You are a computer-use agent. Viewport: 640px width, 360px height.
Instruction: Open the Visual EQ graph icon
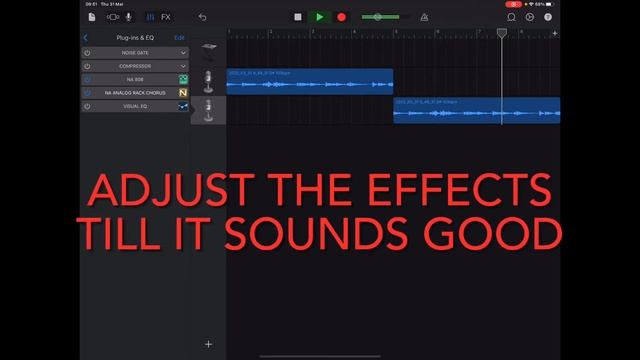coord(183,107)
